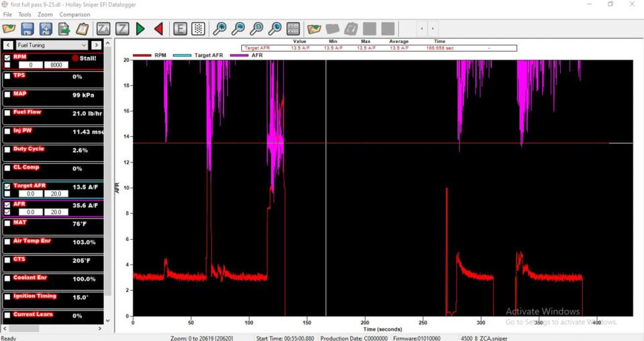
Task: Enable the Ignition Timing checkbox
Action: click(x=7, y=297)
